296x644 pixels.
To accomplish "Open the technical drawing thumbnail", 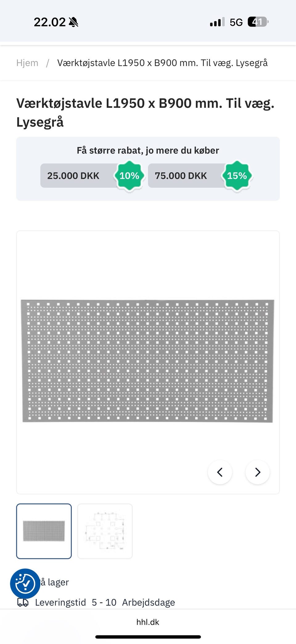I will pos(105,531).
